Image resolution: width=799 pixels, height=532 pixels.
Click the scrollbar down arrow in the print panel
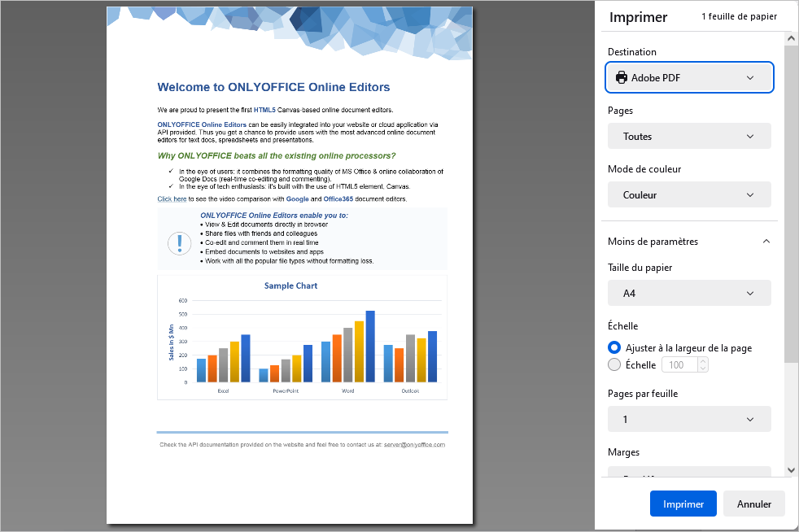(792, 469)
